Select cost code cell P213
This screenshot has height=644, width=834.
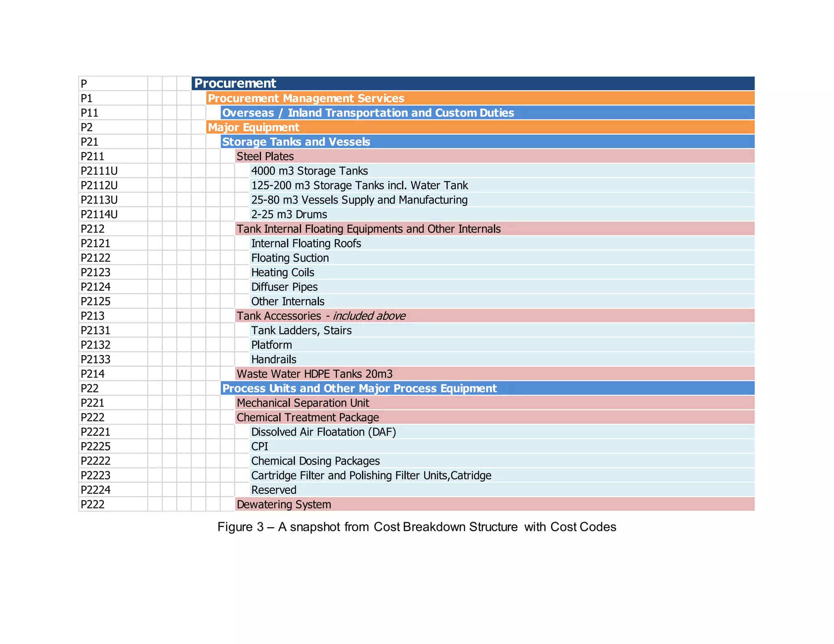tap(113, 316)
